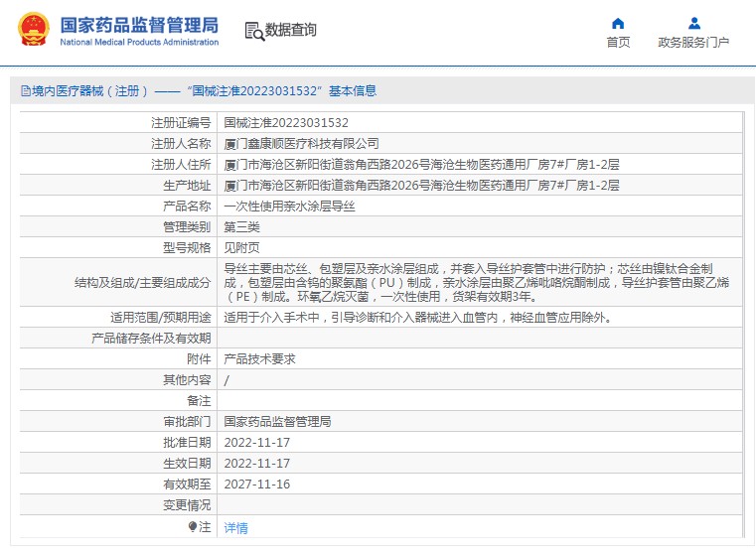Image resolution: width=756 pixels, height=554 pixels.
Task: Select registration number 国械注准20223031532 in its table cell
Action: point(286,123)
